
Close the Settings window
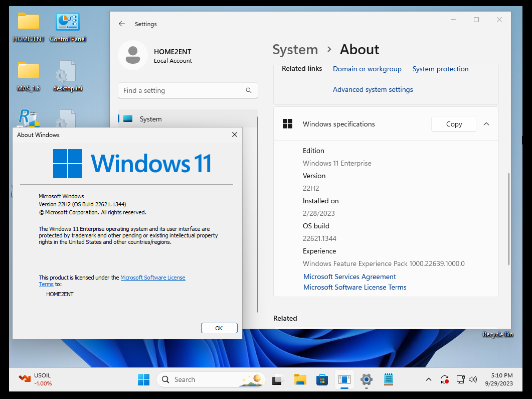(x=499, y=20)
